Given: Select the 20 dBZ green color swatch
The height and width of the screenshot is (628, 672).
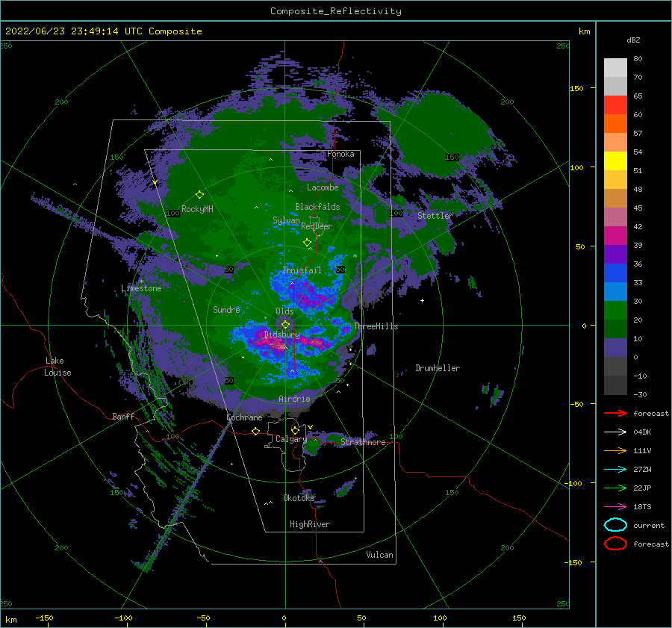Looking at the screenshot, I should coord(615,310).
